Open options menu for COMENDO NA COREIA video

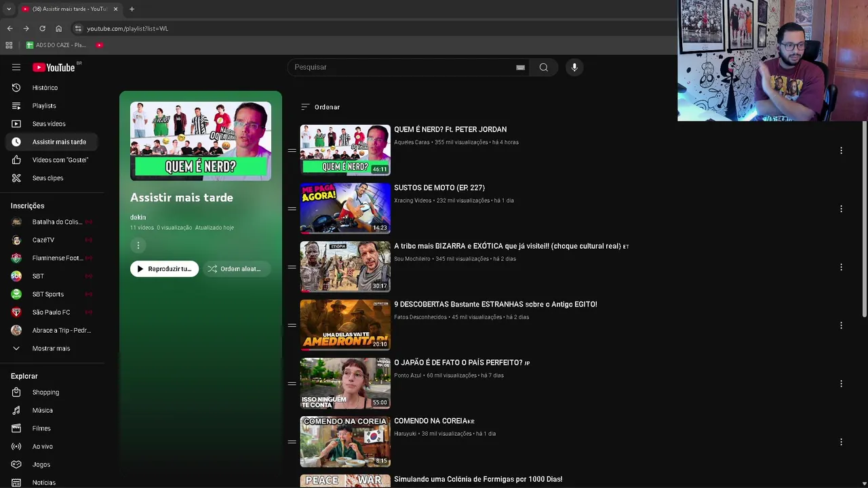841,442
